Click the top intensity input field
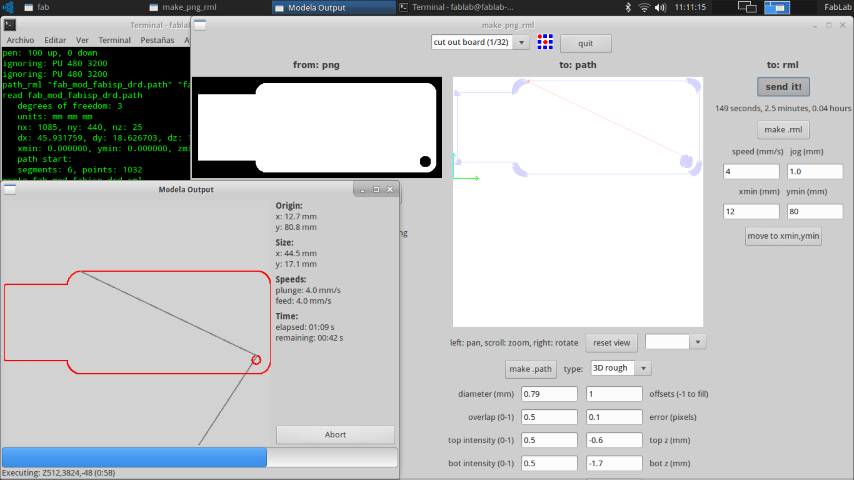854x480 pixels. point(549,440)
